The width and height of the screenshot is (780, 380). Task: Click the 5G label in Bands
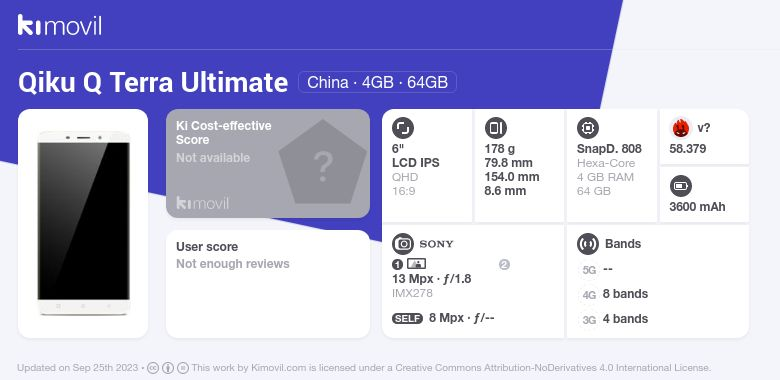589,270
